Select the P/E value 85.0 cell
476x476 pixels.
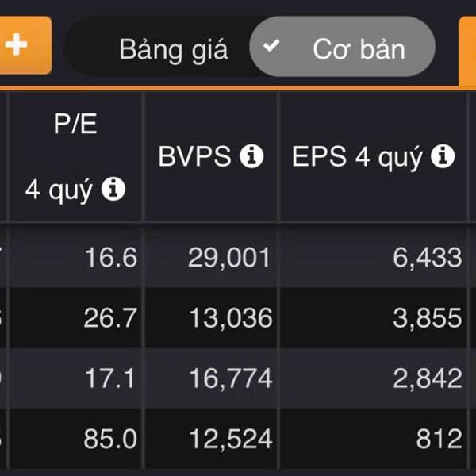click(x=75, y=439)
